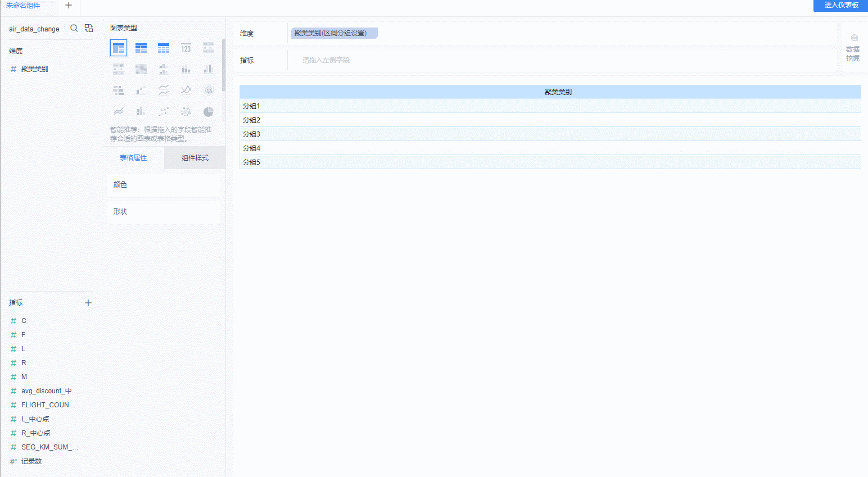Image resolution: width=868 pixels, height=477 pixels.
Task: Search fields in air_data_change
Action: click(74, 28)
